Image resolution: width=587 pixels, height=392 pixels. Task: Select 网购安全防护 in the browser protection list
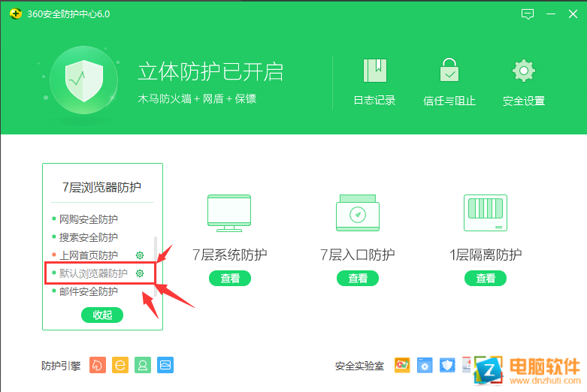[89, 219]
